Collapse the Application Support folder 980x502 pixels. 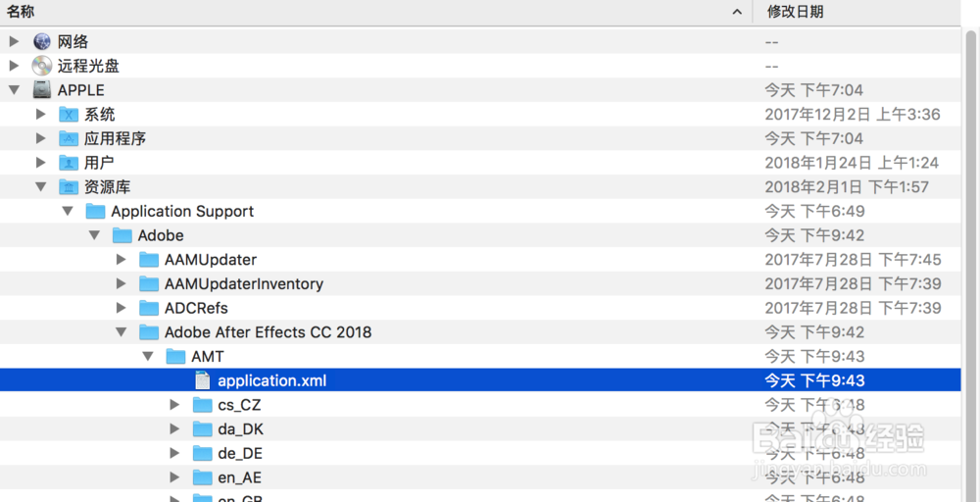tap(68, 212)
